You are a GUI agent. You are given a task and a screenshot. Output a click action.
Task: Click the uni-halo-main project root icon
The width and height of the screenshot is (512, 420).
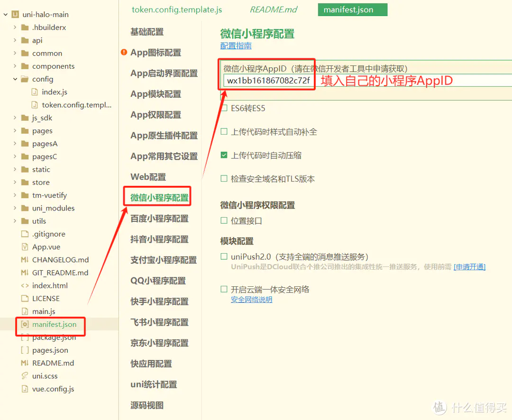(15, 15)
